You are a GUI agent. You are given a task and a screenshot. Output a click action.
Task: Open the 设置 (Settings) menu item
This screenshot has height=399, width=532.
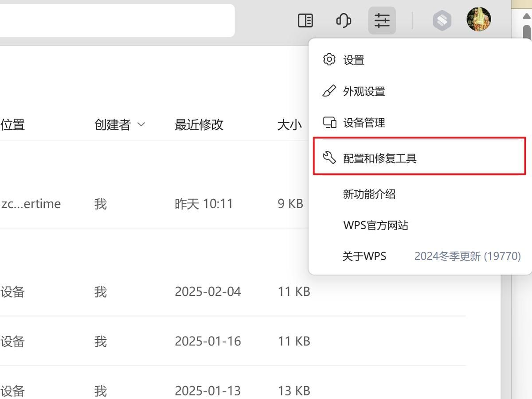point(353,59)
